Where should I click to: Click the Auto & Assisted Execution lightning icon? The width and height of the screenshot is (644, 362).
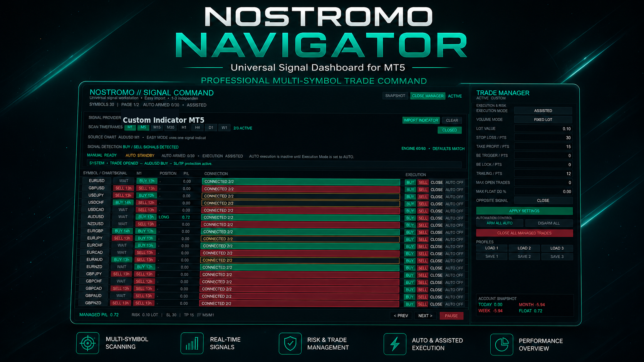395,344
